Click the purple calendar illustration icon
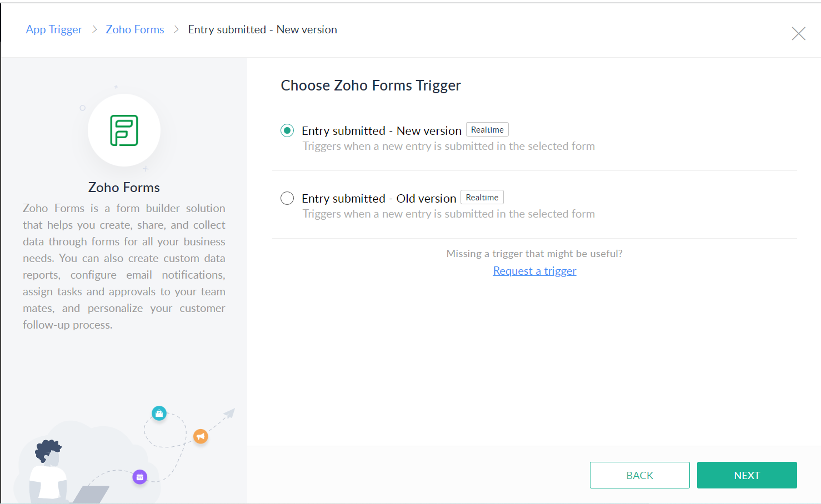Viewport: 821px width, 504px height. tap(140, 477)
